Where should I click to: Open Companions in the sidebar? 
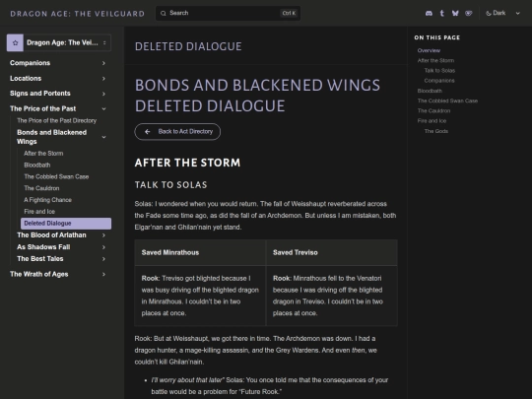tap(30, 63)
